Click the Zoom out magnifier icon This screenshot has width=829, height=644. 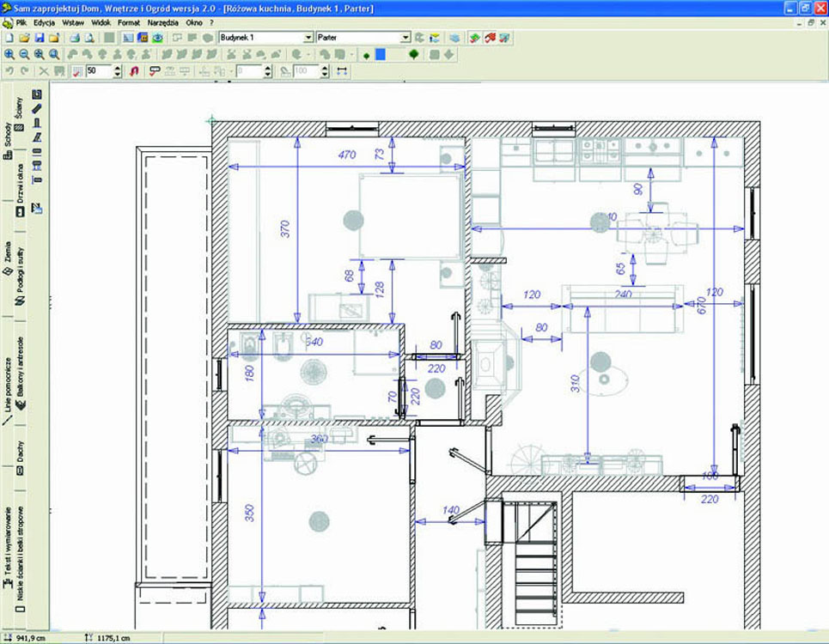click(24, 55)
